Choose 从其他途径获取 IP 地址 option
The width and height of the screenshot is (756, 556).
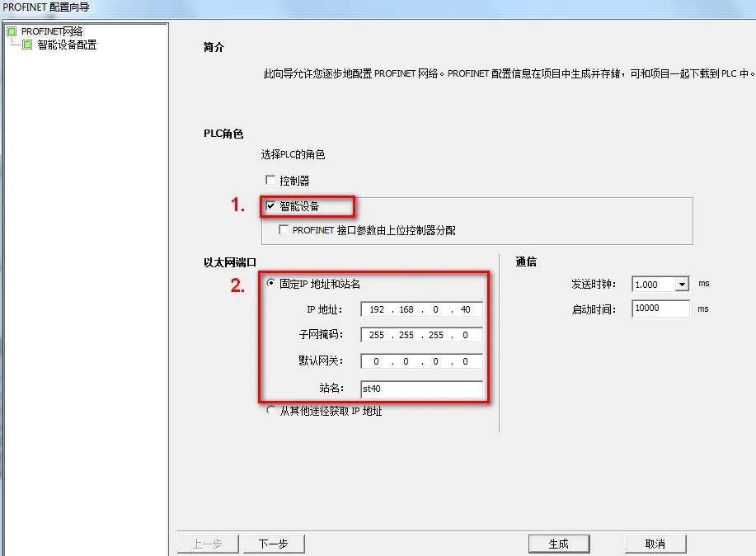(x=271, y=409)
